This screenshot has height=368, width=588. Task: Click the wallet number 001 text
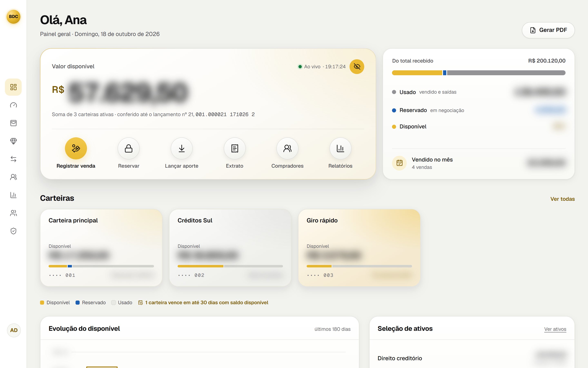[x=70, y=275]
